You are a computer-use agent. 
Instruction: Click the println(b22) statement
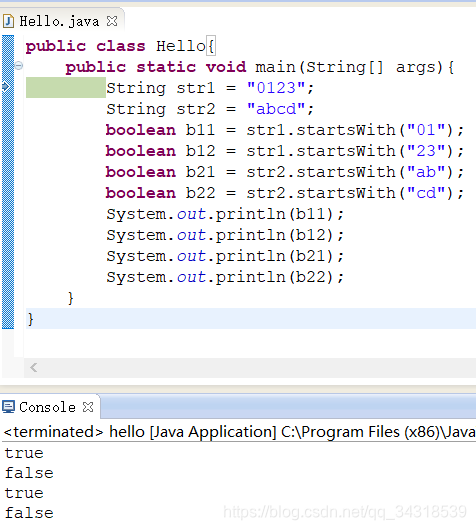(x=225, y=277)
